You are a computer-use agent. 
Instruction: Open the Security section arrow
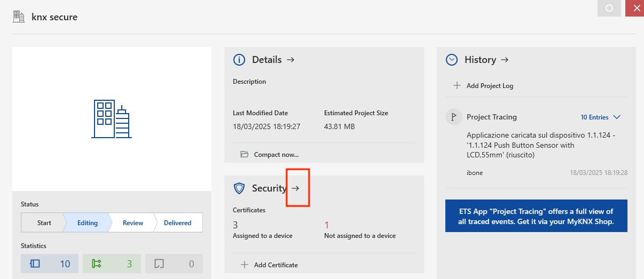point(295,188)
